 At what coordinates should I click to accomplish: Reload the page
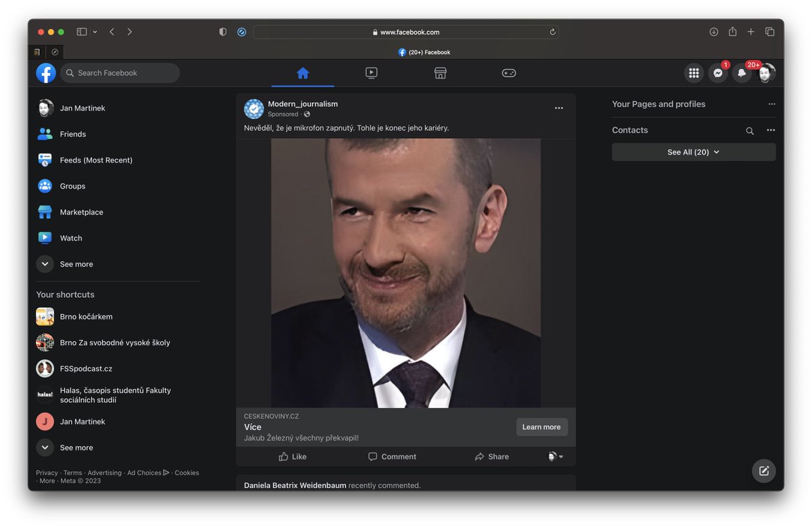click(x=552, y=32)
